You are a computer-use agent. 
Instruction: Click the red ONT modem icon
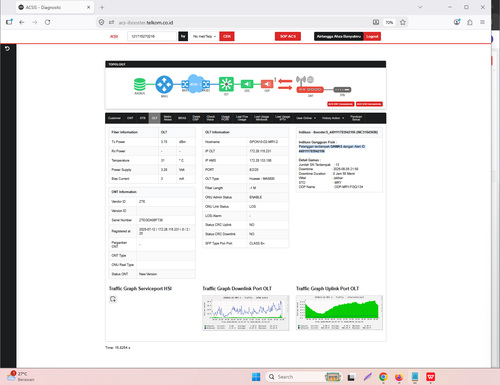pyautogui.click(x=310, y=90)
